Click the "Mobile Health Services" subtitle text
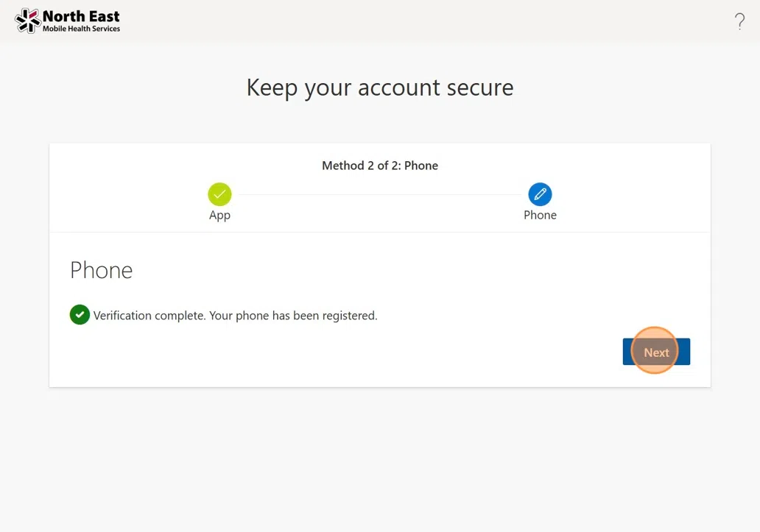The image size is (760, 532). pyautogui.click(x=81, y=29)
